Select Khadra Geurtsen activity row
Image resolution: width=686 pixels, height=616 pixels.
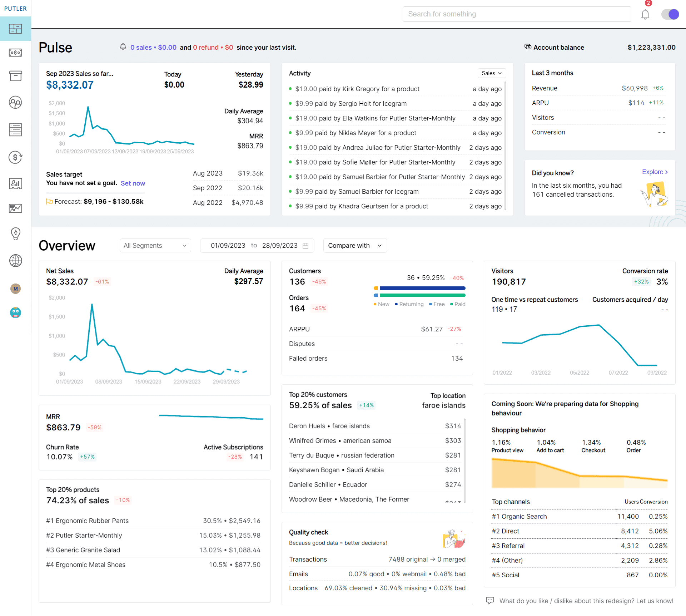[x=395, y=206]
